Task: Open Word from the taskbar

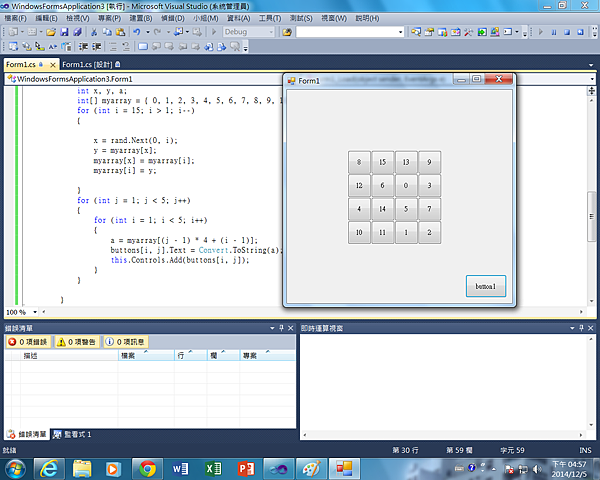Action: (x=181, y=467)
